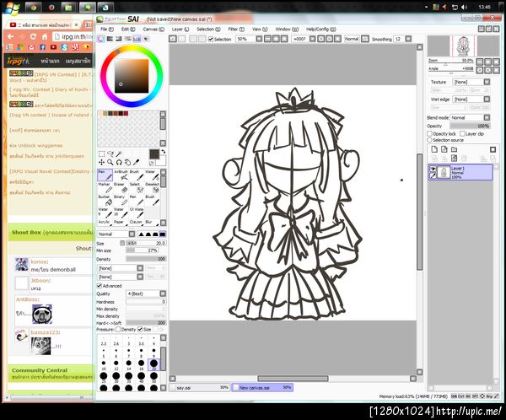506x420 pixels.
Task: Hide Layer 1 with the eye icon
Action: pos(433,169)
